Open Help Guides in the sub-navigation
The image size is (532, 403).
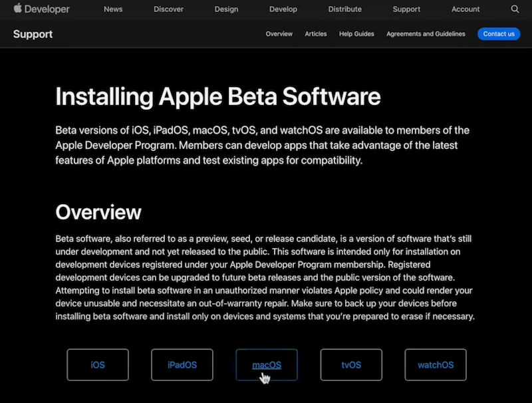click(356, 34)
